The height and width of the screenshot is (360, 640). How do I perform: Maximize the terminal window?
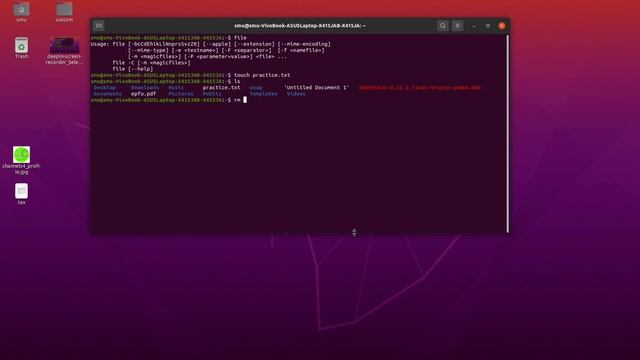pos(487,26)
